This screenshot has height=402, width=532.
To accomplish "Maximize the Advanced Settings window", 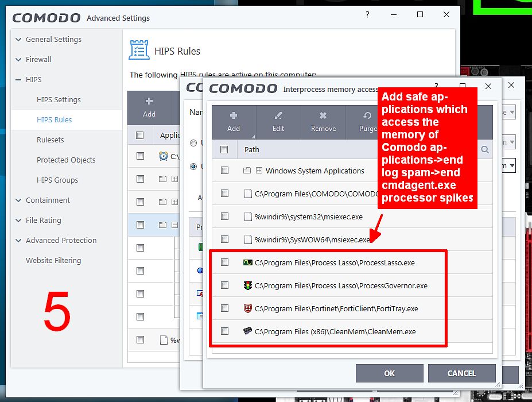I will tap(420, 14).
